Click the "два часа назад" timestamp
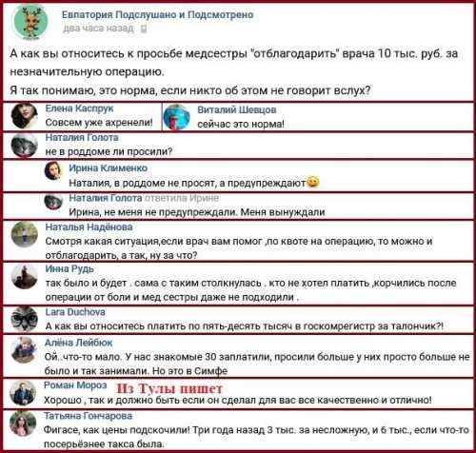 coord(98,29)
